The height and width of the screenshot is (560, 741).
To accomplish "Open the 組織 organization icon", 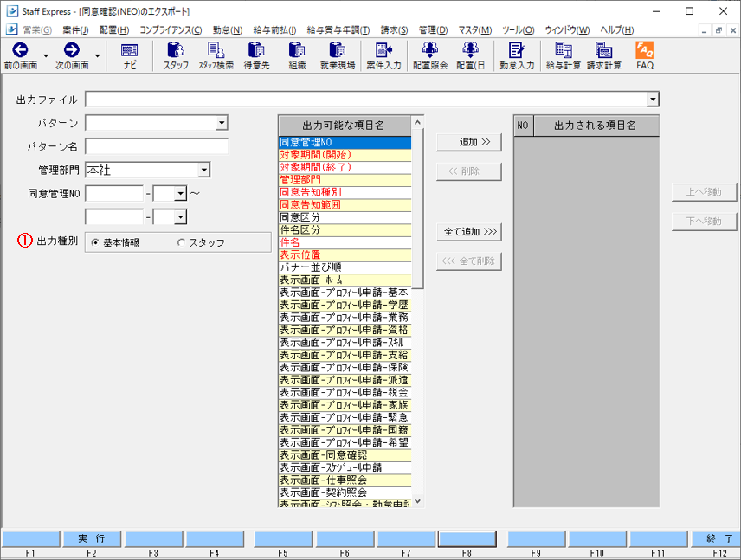I will pyautogui.click(x=297, y=55).
